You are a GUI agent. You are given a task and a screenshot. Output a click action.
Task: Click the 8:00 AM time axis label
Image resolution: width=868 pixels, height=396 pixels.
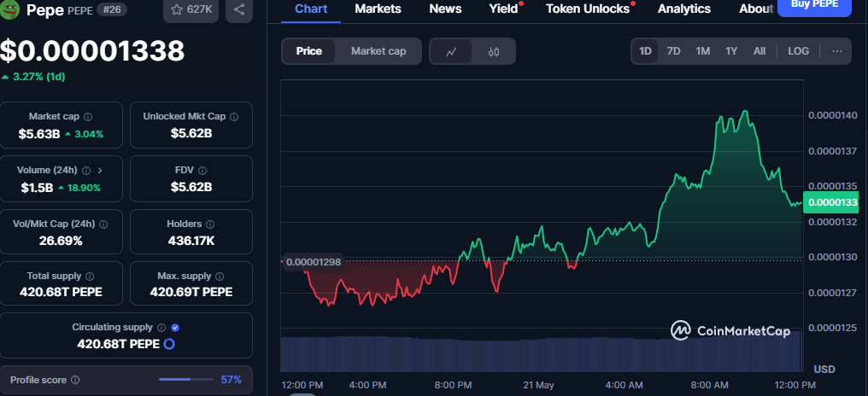[709, 385]
